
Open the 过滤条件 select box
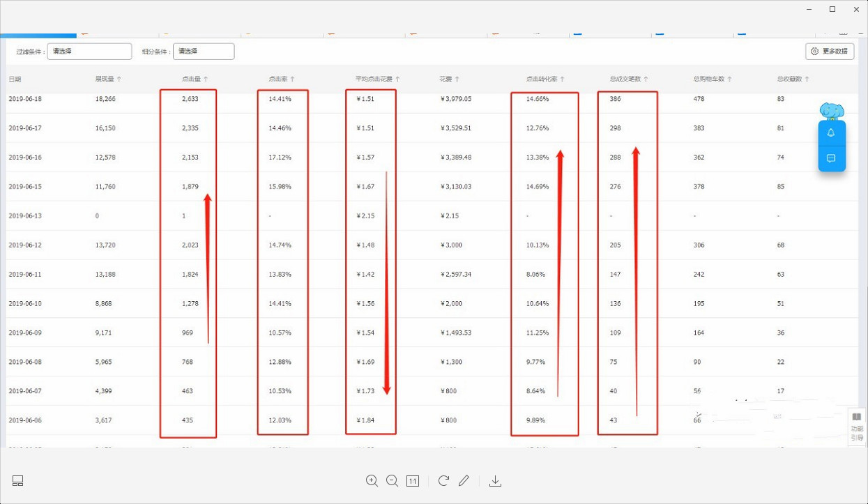89,51
